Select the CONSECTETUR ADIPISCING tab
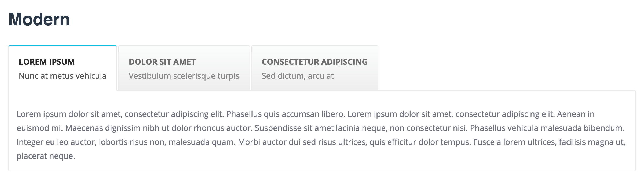644x180 pixels. coord(314,62)
